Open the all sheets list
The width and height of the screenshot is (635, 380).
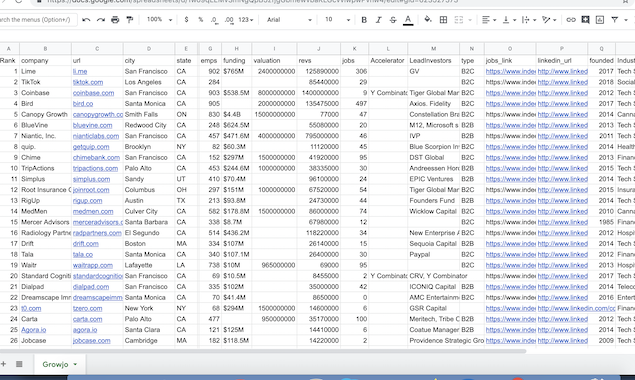tap(19, 364)
